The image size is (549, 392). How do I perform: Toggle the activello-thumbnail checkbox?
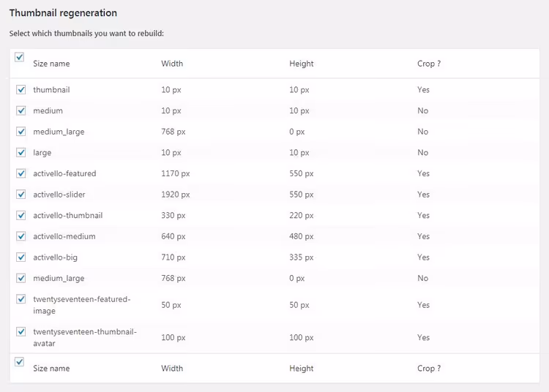tap(21, 216)
